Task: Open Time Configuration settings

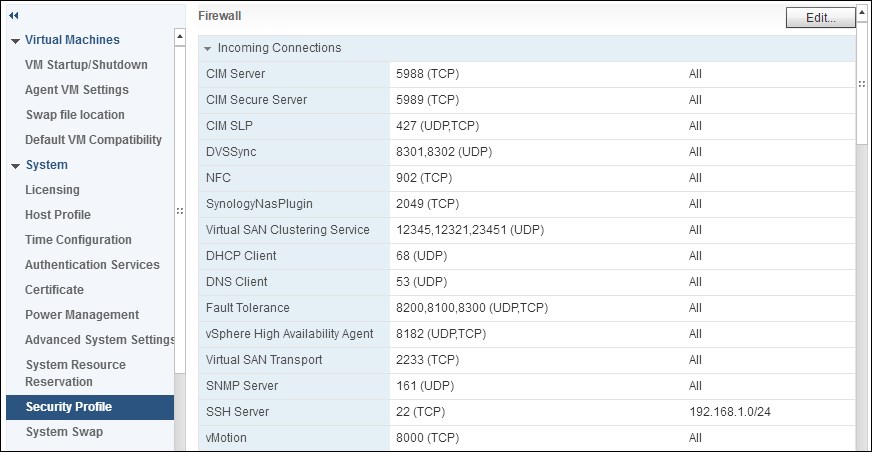Action: tap(78, 240)
